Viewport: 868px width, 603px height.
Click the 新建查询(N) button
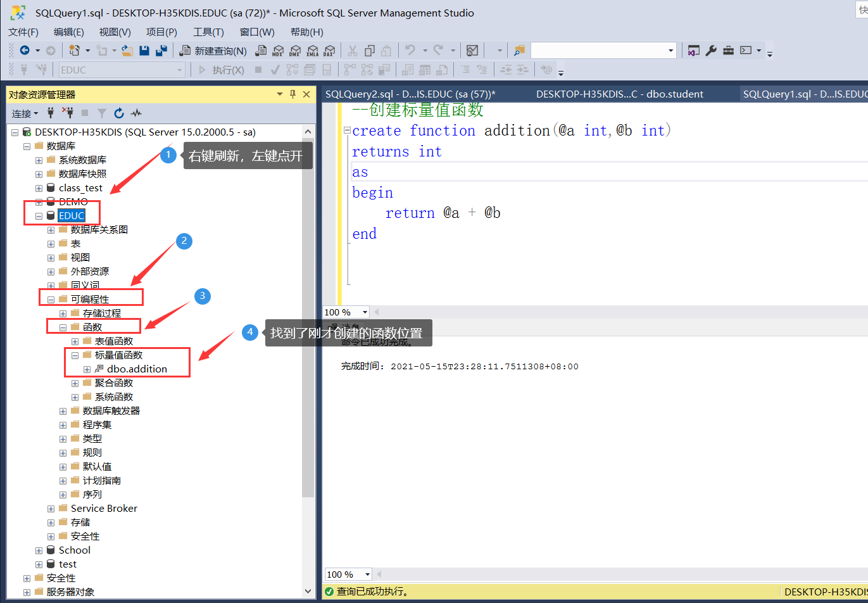[x=213, y=51]
